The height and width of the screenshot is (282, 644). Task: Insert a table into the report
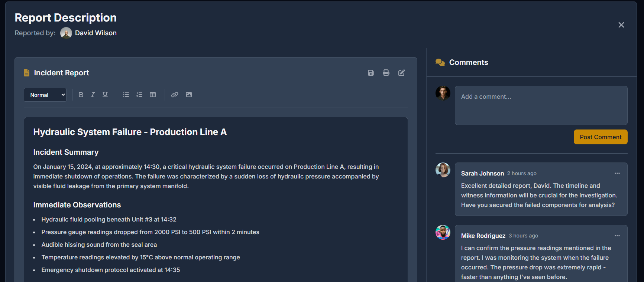(x=153, y=95)
